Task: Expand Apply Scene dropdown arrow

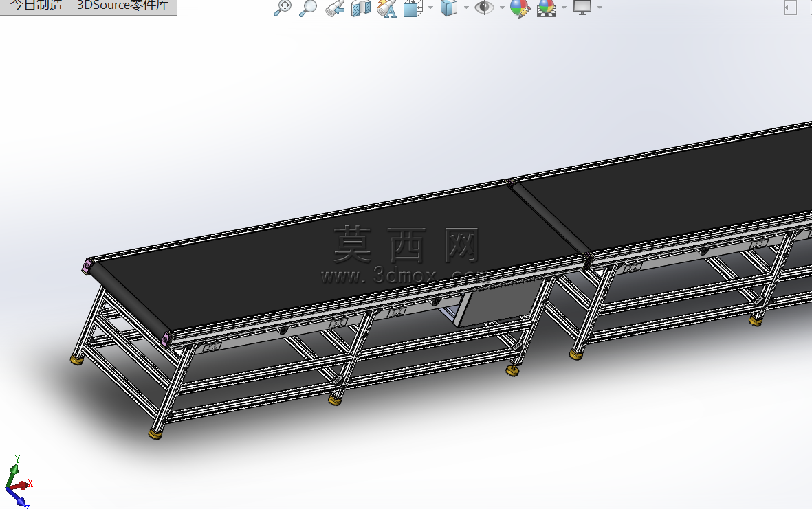Action: tap(564, 8)
